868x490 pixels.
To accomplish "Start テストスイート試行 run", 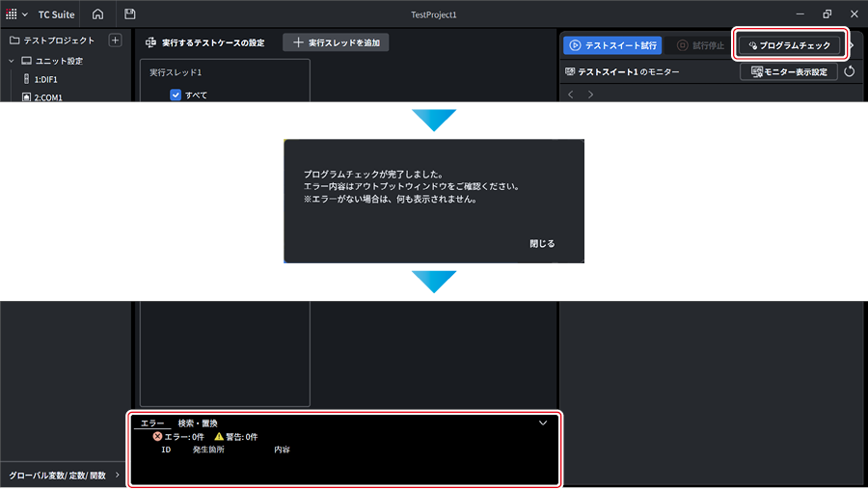I will pyautogui.click(x=612, y=45).
